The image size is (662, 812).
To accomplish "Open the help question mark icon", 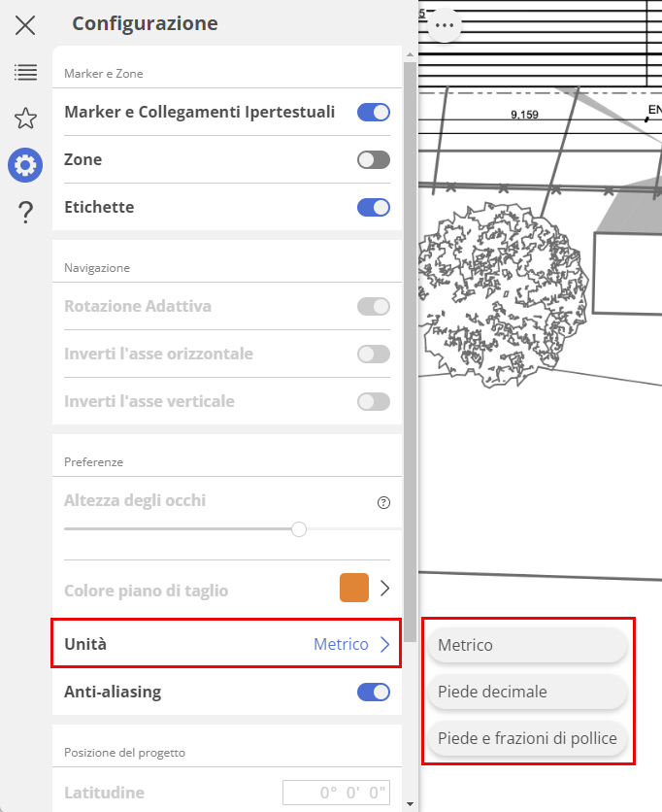I will tap(25, 212).
